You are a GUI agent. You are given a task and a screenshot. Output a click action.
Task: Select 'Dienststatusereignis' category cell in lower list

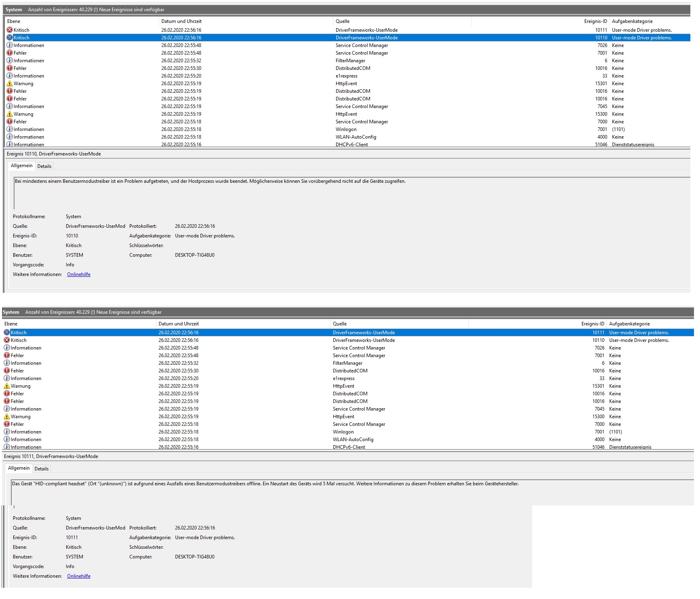click(x=631, y=447)
